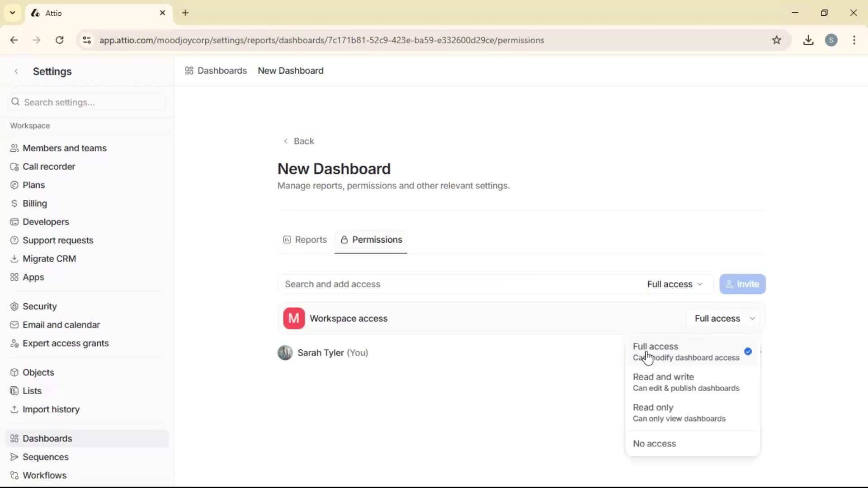Screen dimensions: 868x488
Task: Expand the Workspace access permission dropdown
Action: (x=724, y=318)
